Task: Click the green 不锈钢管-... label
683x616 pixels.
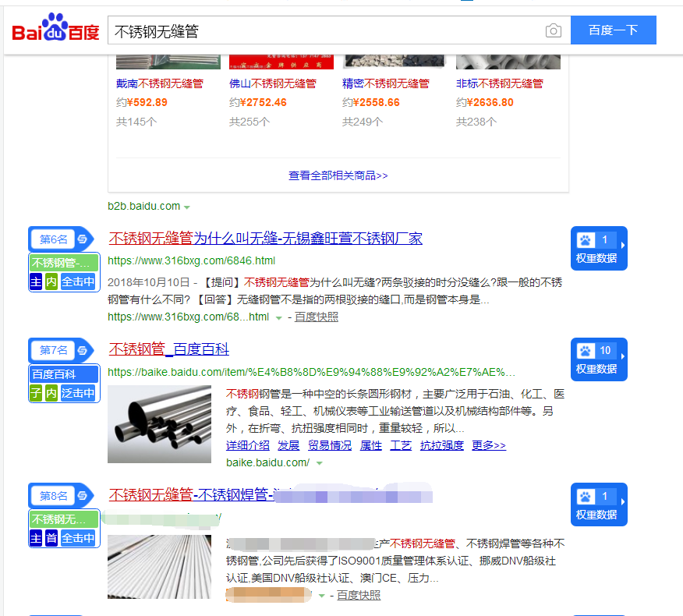Action: tap(64, 263)
